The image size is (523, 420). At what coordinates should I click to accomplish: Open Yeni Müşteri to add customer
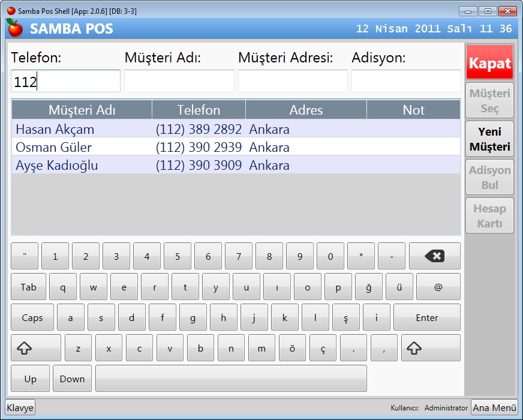pyautogui.click(x=489, y=139)
